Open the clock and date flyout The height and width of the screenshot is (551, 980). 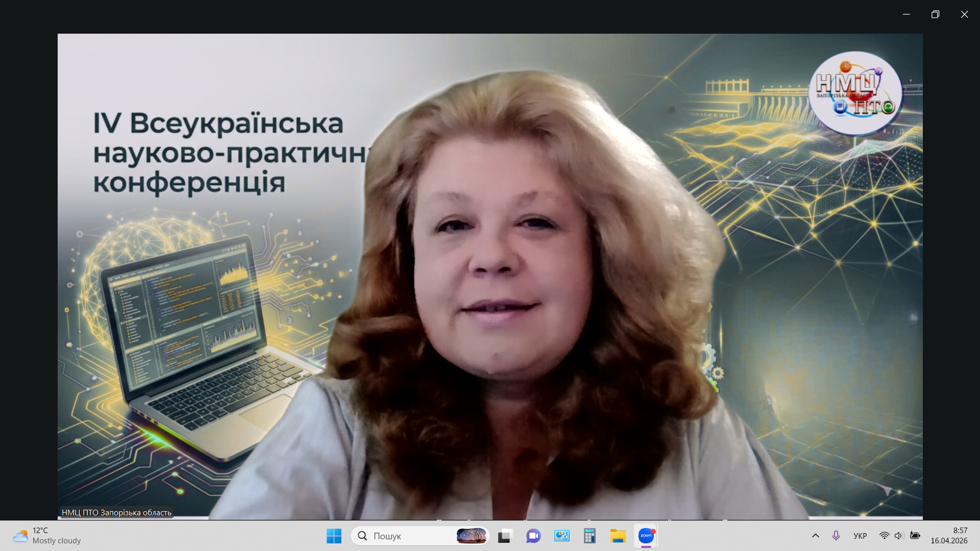(x=948, y=536)
